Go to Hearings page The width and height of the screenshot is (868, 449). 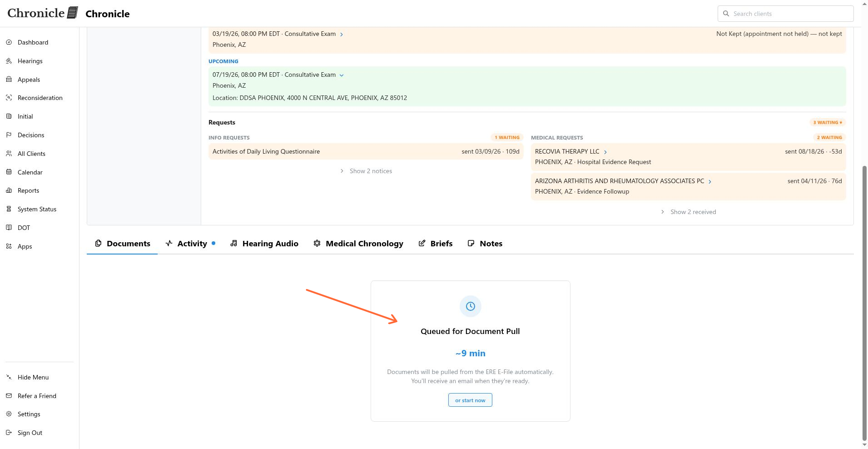pyautogui.click(x=30, y=61)
